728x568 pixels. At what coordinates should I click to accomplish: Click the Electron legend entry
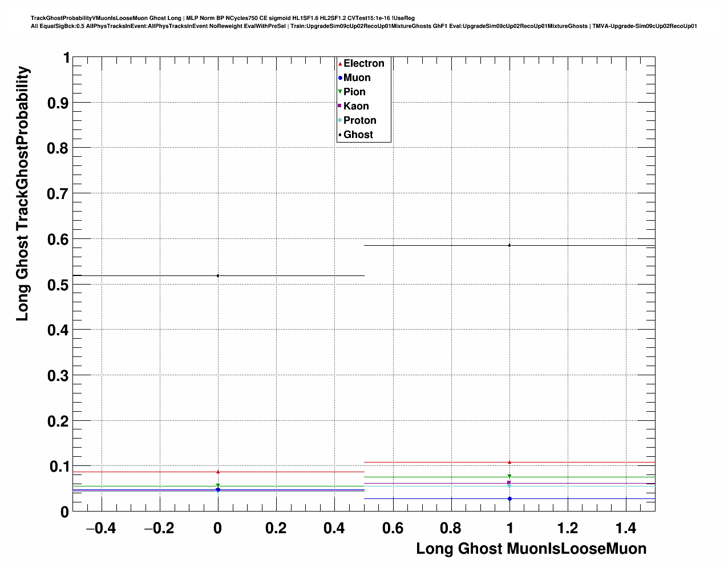[361, 63]
